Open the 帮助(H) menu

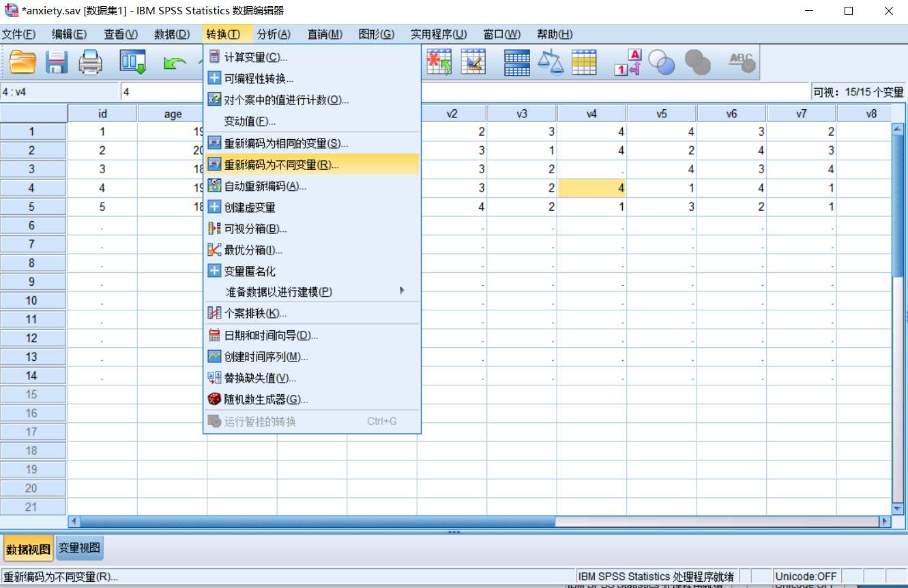(x=555, y=34)
